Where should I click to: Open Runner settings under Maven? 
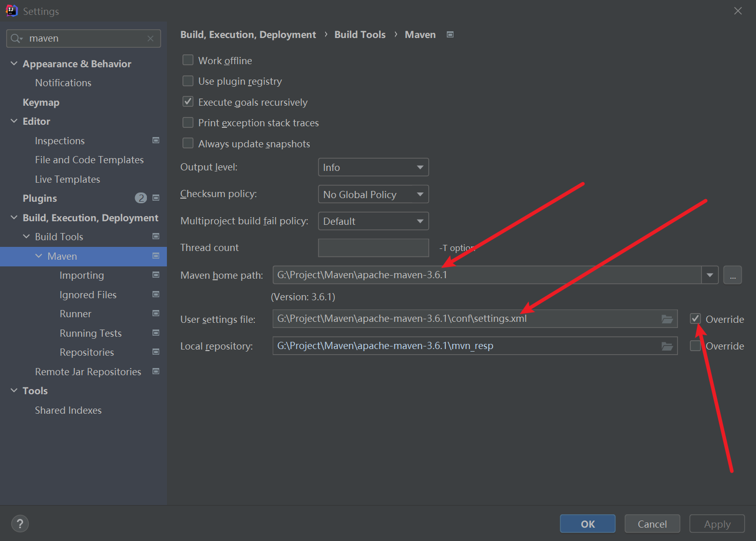pyautogui.click(x=75, y=314)
